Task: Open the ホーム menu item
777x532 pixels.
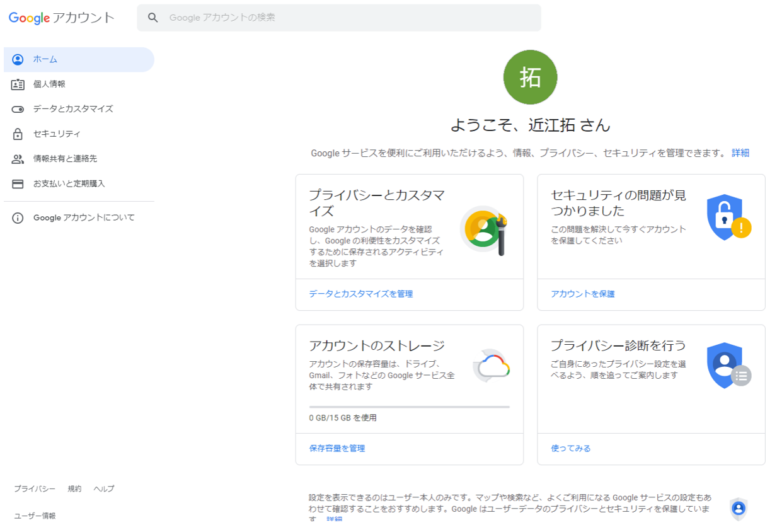Action: click(x=79, y=59)
